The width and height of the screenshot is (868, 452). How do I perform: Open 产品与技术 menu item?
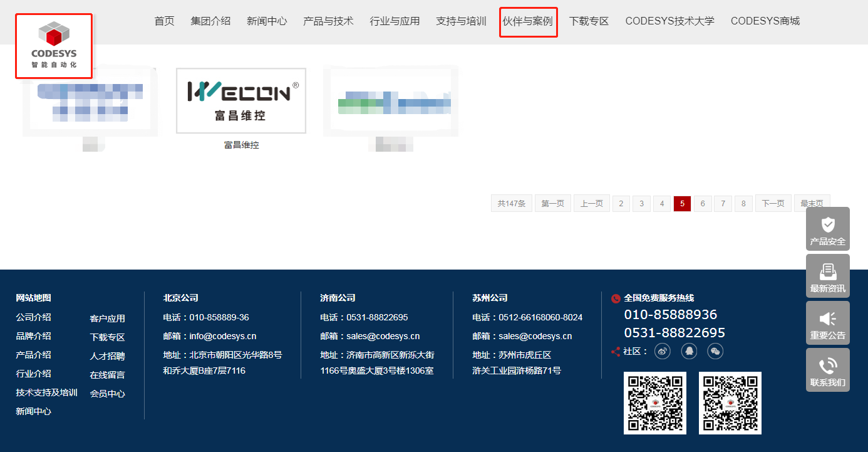click(x=328, y=21)
